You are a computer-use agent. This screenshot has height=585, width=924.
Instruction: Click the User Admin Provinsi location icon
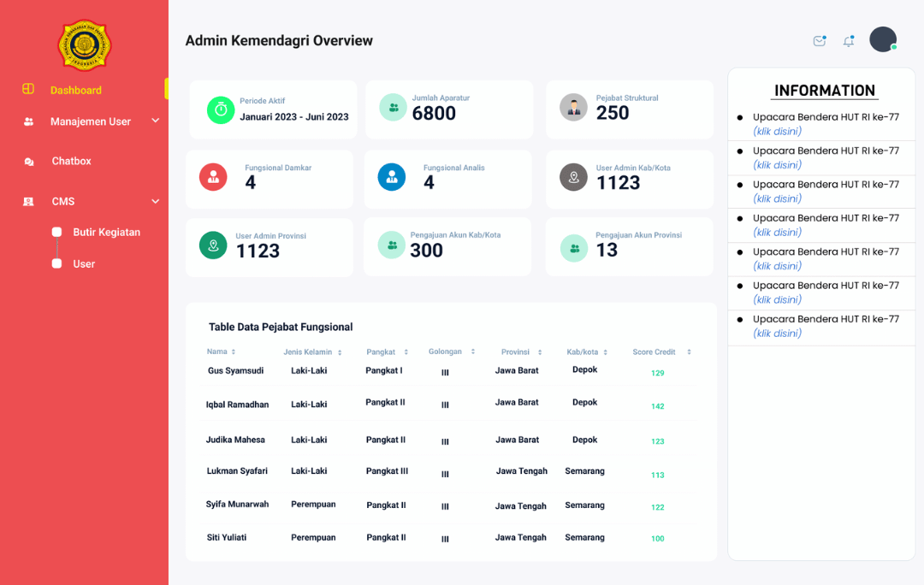213,245
